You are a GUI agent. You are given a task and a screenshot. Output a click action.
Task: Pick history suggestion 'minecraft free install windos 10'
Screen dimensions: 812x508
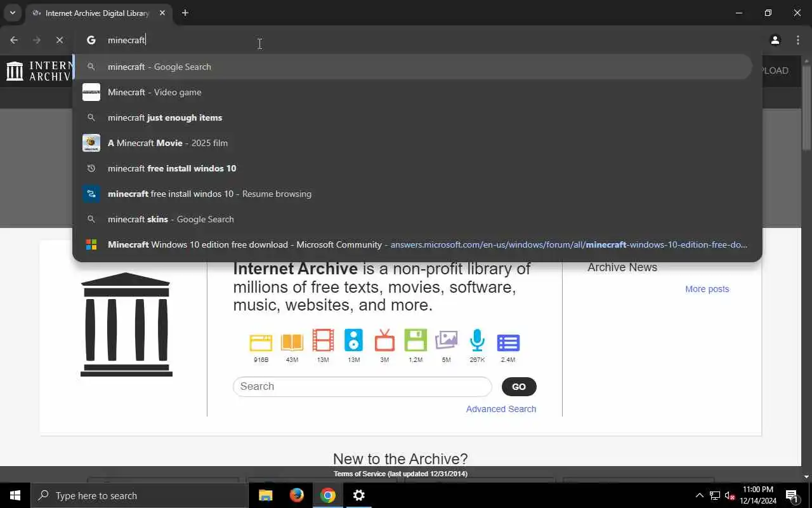(414, 168)
